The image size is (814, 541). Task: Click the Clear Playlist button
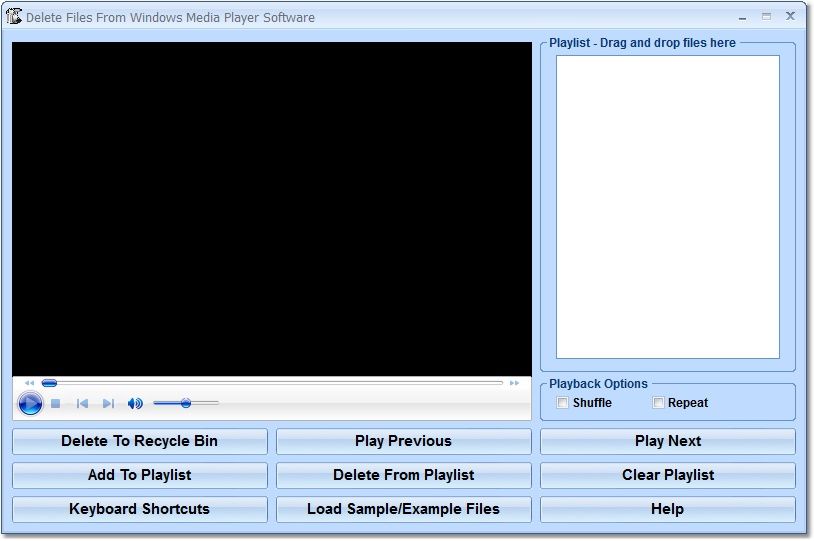668,475
